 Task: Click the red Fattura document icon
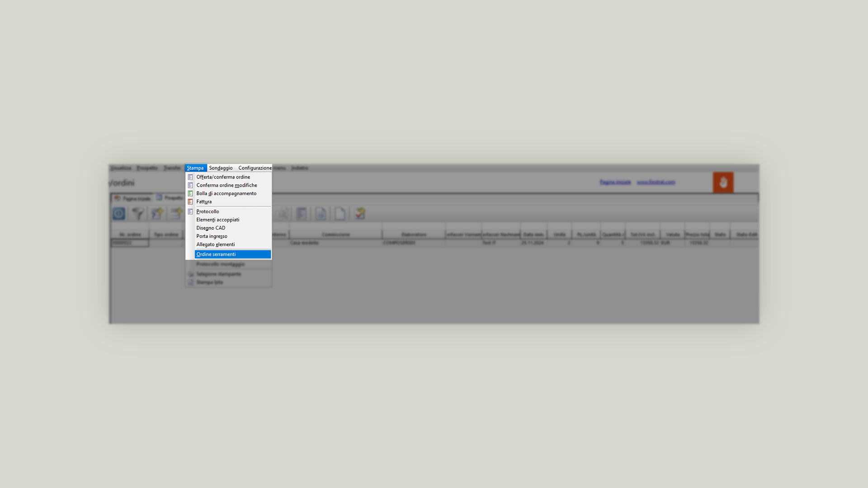pyautogui.click(x=190, y=202)
